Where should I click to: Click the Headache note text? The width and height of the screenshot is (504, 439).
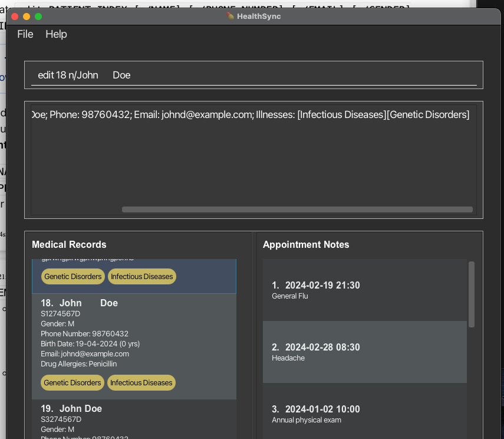tap(288, 358)
